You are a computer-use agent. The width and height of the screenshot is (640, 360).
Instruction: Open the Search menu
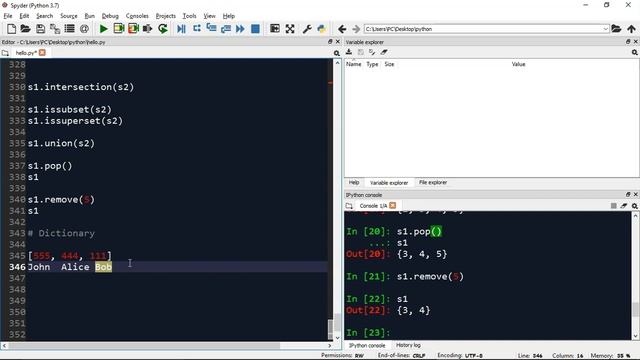tap(44, 16)
